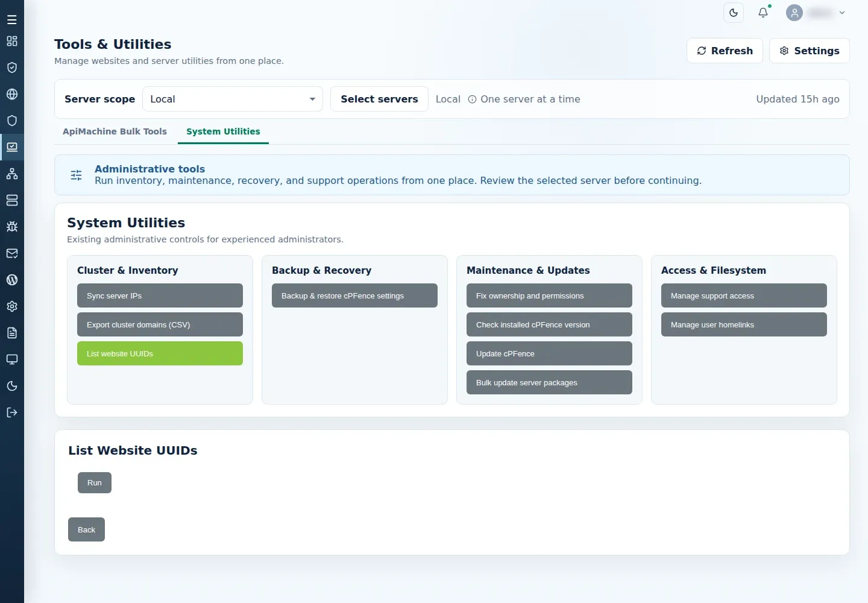Click the Refresh button
The height and width of the screenshot is (603, 868).
[725, 51]
